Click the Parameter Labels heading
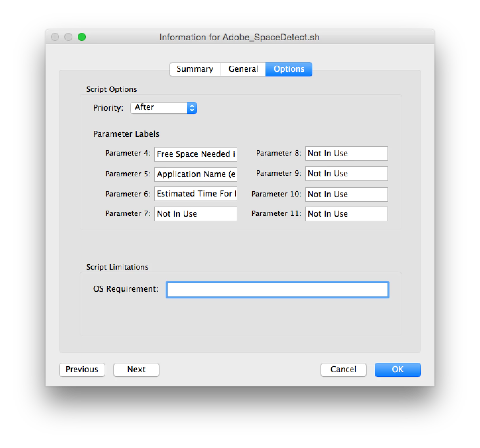 126,134
